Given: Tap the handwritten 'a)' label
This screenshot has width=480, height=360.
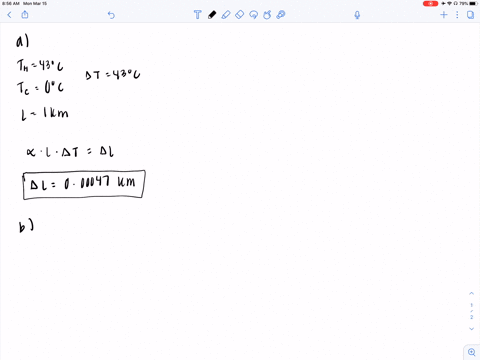Looking at the screenshot, I should 23,41.
